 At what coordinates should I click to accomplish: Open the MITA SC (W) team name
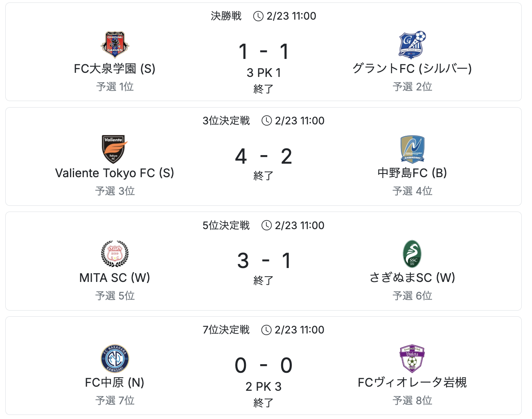pyautogui.click(x=115, y=278)
